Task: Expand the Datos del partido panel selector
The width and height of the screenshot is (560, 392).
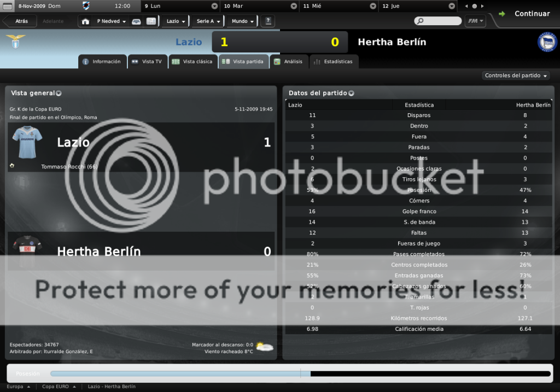Action: [x=351, y=93]
